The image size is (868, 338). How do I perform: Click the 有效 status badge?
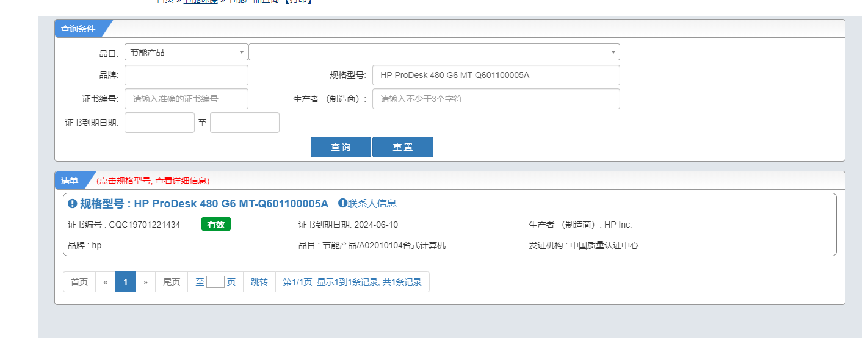(216, 225)
